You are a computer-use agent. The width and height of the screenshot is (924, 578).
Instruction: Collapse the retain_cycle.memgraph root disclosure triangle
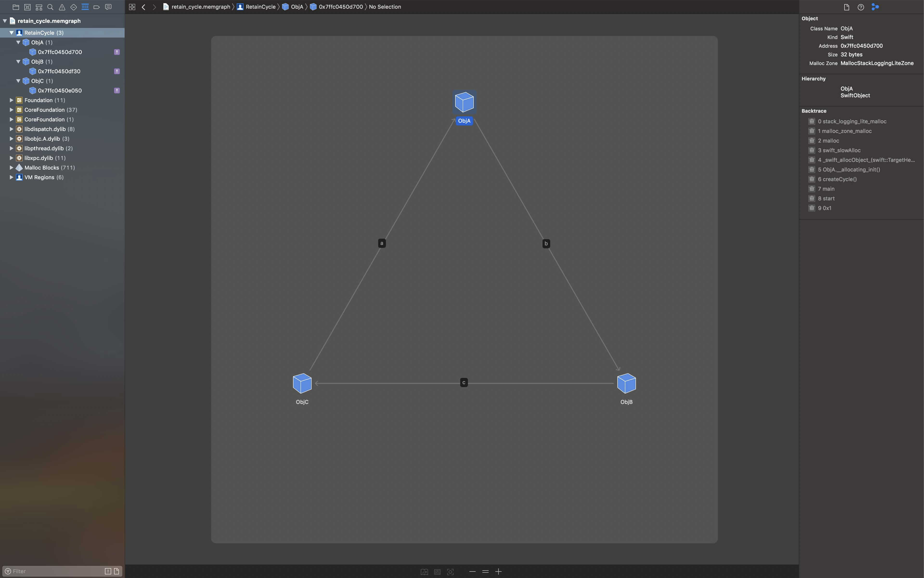(5, 21)
